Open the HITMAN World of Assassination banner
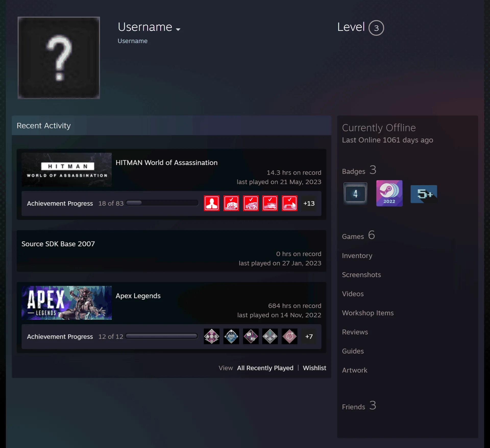The image size is (490, 448). pyautogui.click(x=67, y=170)
